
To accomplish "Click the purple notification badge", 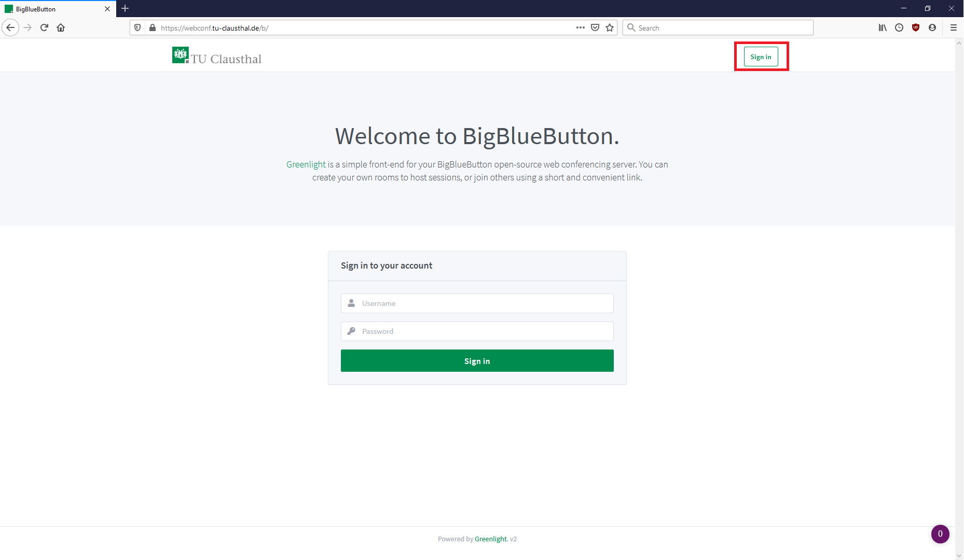I will click(x=940, y=534).
